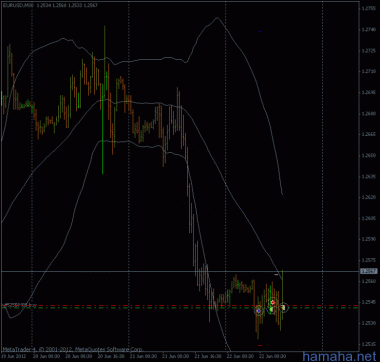This screenshot has width=380, height=362.
Task: Click the red-dot circled trade marker
Action: (x=273, y=302)
